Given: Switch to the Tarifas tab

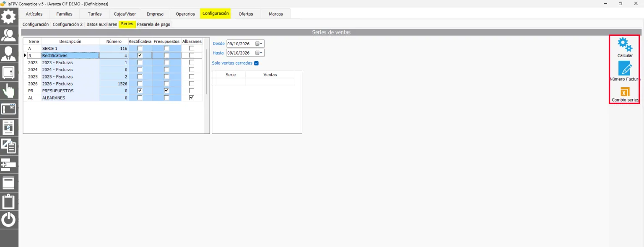Looking at the screenshot, I should point(95,14).
